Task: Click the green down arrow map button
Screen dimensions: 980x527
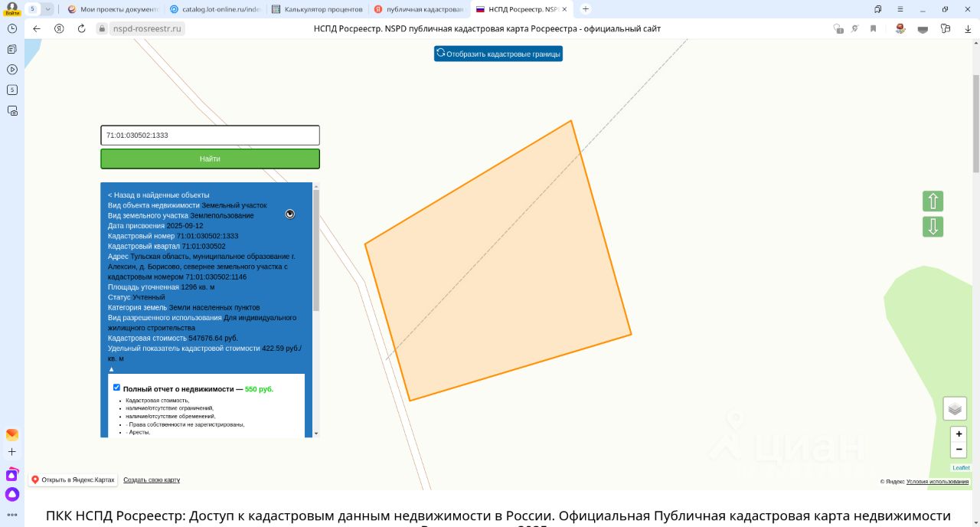Action: [x=933, y=227]
